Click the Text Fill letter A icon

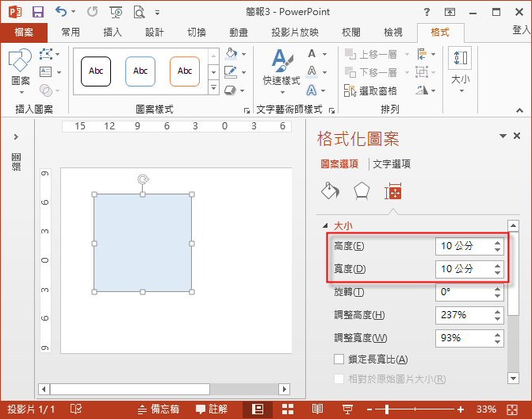coord(312,54)
